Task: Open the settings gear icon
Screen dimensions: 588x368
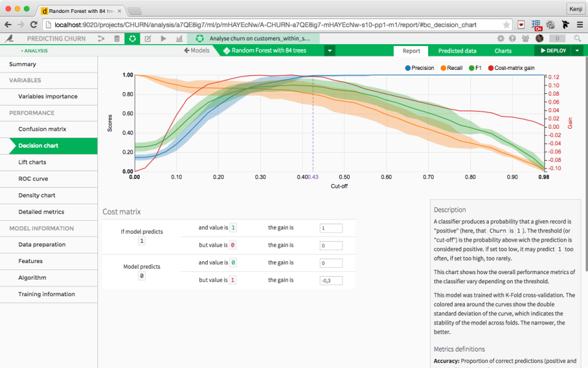Action: pyautogui.click(x=501, y=38)
